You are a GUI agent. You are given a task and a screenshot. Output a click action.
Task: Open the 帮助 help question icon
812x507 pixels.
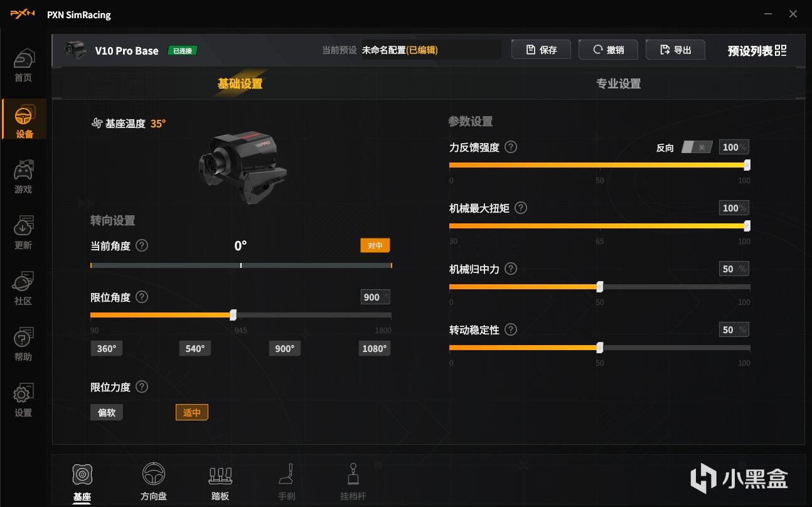[23, 338]
